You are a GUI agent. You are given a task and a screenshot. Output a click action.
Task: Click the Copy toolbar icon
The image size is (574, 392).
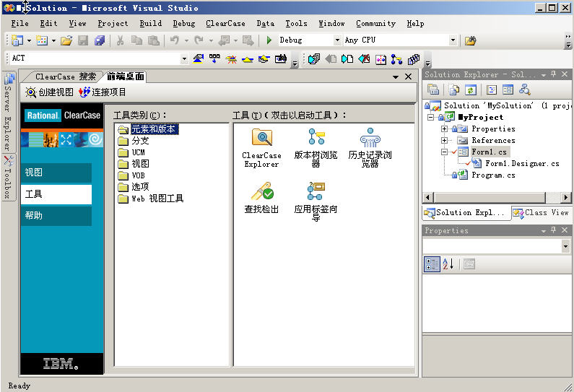136,40
